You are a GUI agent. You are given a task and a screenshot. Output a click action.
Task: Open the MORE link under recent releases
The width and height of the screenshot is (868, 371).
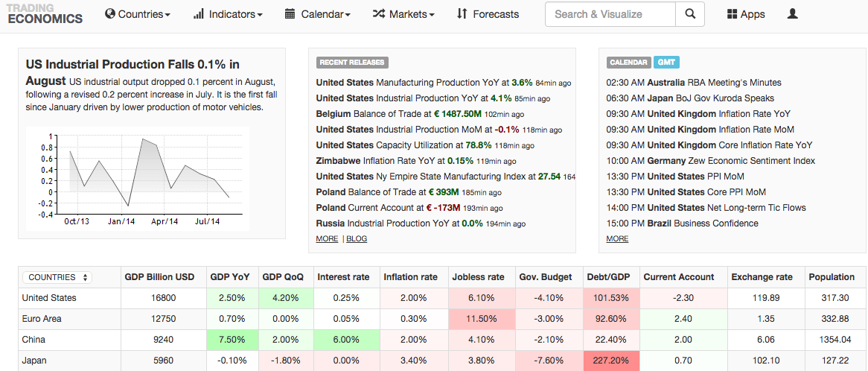coord(327,238)
